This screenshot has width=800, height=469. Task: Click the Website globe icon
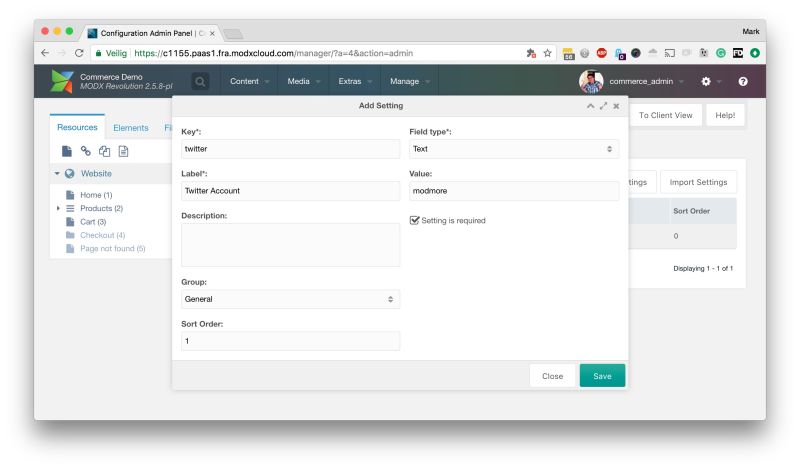(x=69, y=174)
